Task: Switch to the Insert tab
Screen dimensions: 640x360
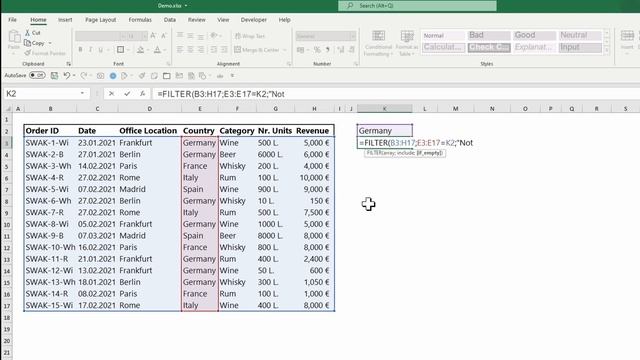Action: (65, 20)
